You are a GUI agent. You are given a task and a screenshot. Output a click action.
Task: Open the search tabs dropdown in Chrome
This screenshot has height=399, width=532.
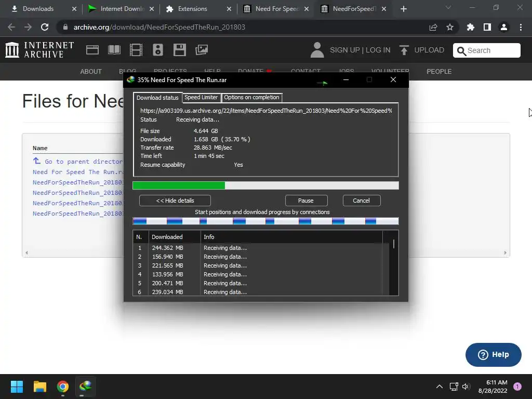pos(448,7)
